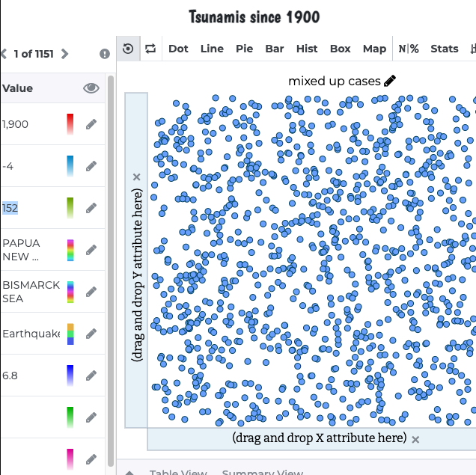476x475 pixels.
Task: Select the Line plot type
Action: click(212, 49)
